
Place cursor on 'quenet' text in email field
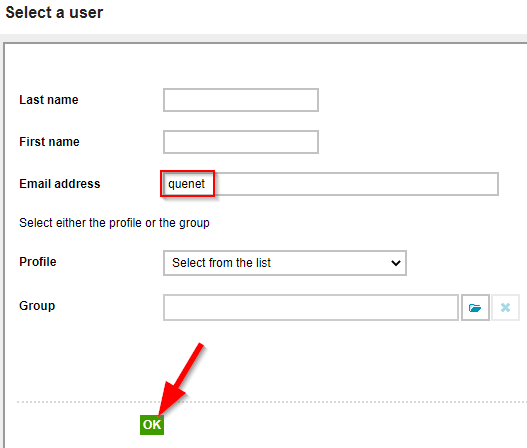186,184
